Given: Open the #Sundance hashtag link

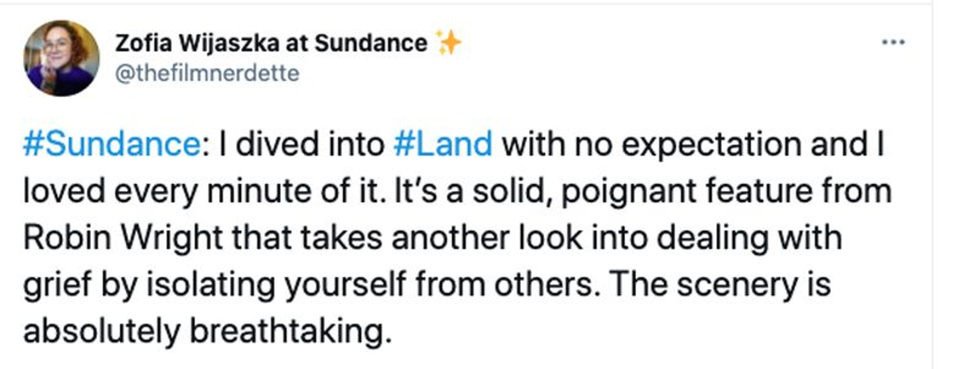Looking at the screenshot, I should click(112, 145).
